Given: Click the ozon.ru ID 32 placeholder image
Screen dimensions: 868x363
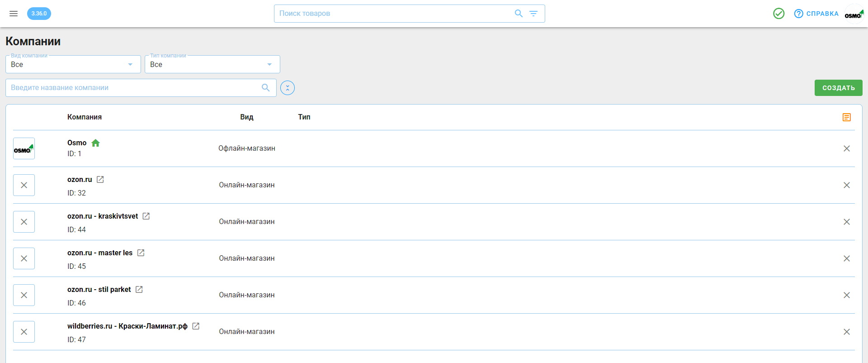Looking at the screenshot, I should click(24, 185).
